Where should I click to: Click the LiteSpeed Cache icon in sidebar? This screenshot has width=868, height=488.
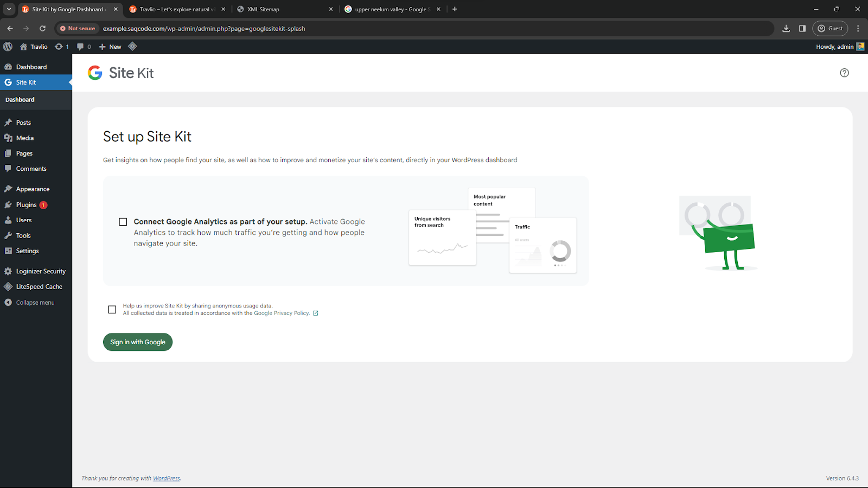tap(8, 287)
